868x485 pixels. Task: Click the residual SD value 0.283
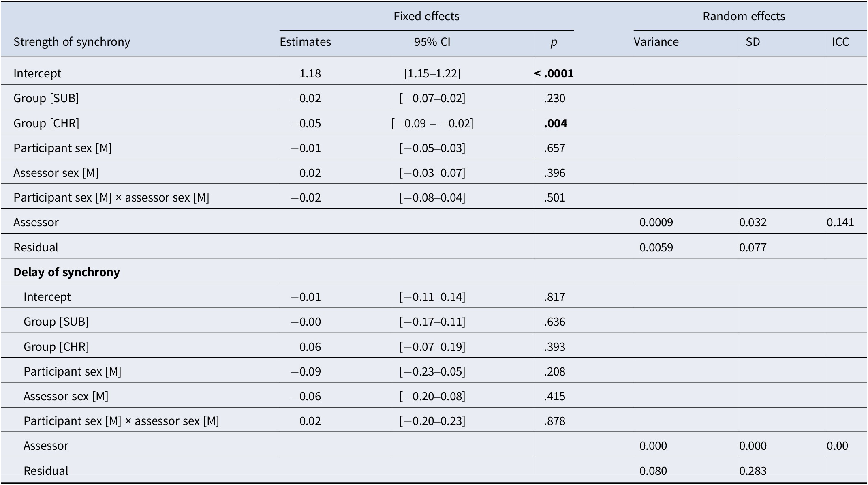click(x=753, y=470)
